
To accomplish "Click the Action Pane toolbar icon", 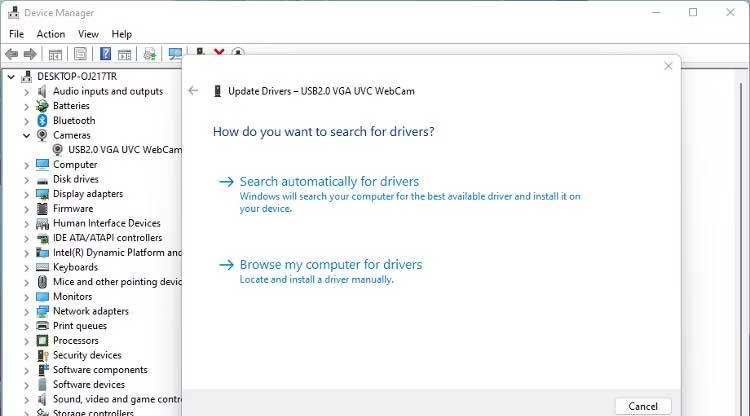I will pos(124,55).
